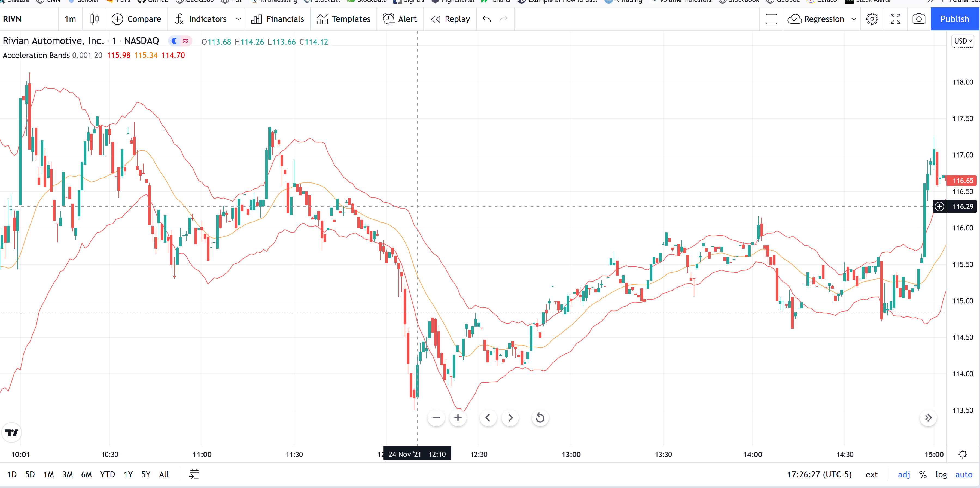The height and width of the screenshot is (488, 980).
Task: Change the 1m timeframe interval
Action: coord(70,19)
